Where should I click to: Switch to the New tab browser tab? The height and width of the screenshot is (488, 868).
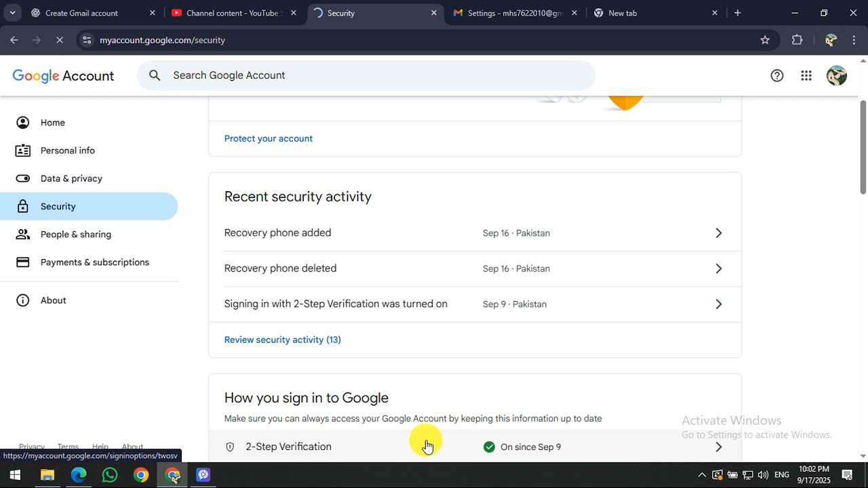point(656,13)
